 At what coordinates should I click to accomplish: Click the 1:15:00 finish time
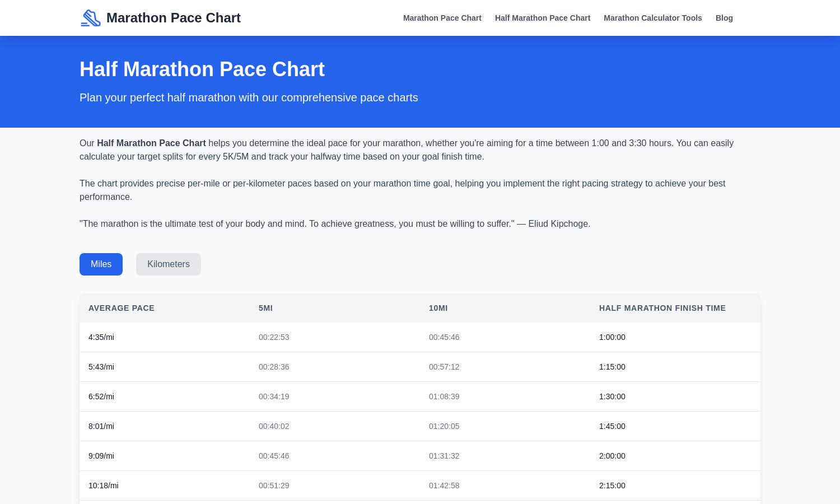point(612,367)
